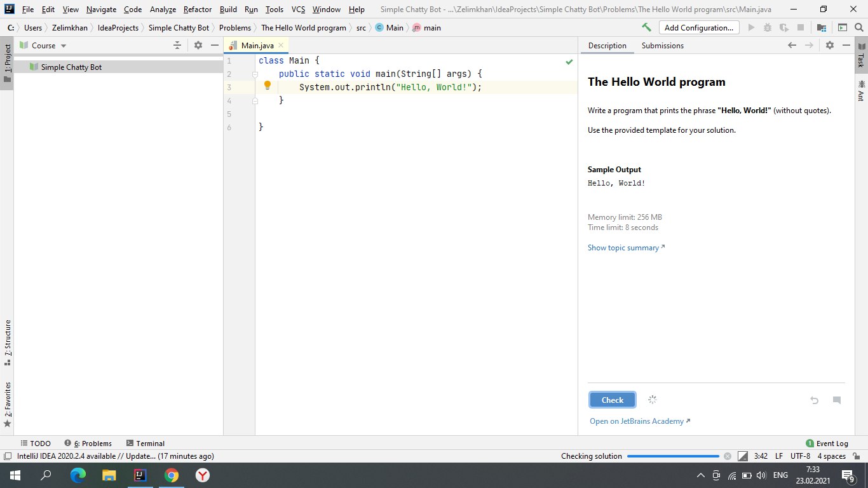Toggle the 2: Favorites tool window
This screenshot has height=488, width=868.
(x=7, y=404)
